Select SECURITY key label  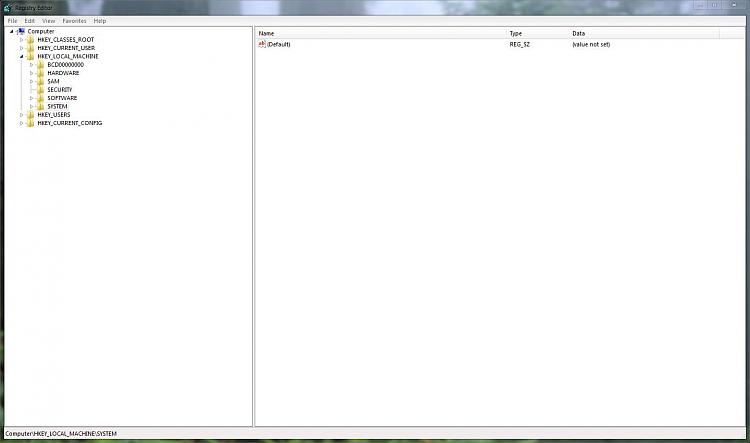click(x=60, y=89)
